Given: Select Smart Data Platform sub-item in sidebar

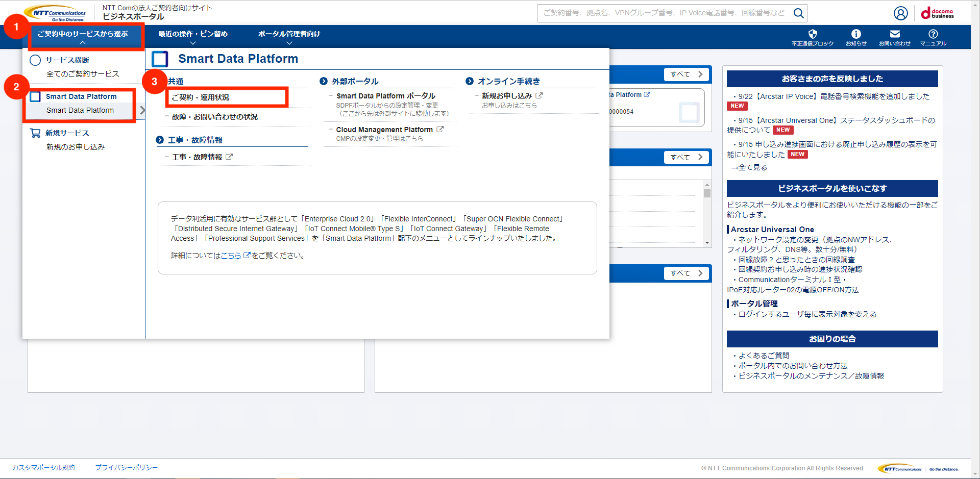Looking at the screenshot, I should (80, 110).
